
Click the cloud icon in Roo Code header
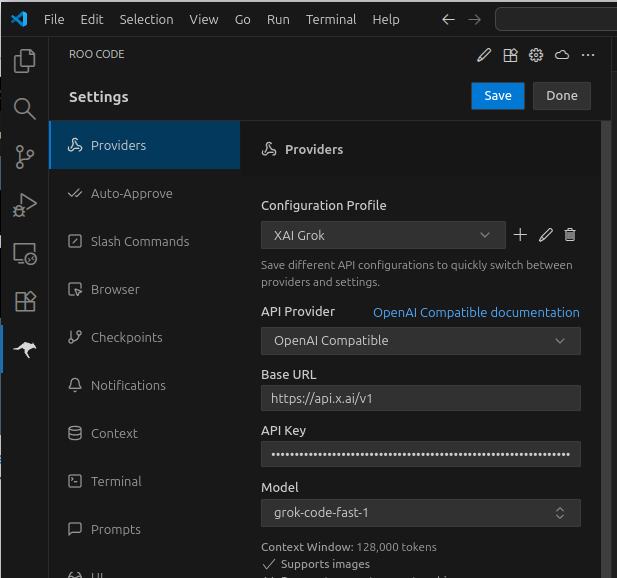[562, 55]
